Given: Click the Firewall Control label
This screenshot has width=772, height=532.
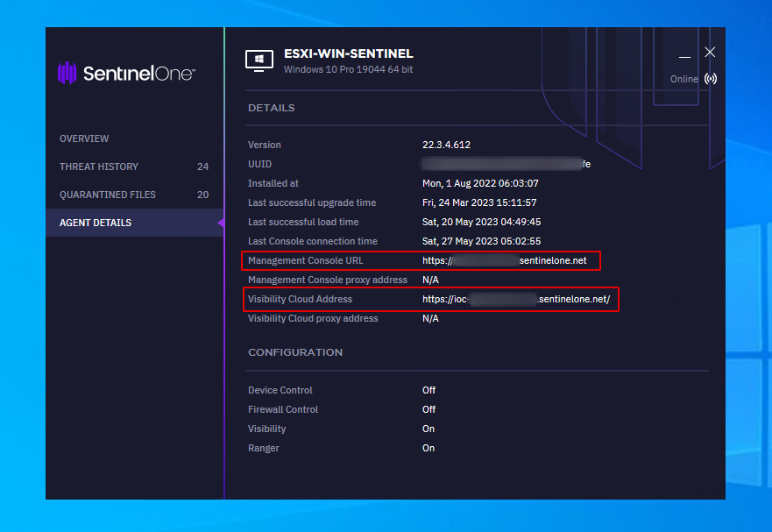Looking at the screenshot, I should point(283,410).
